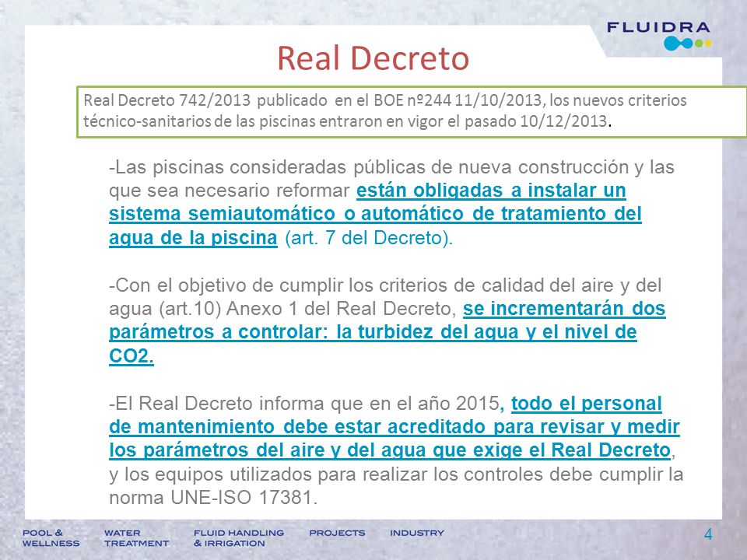Click 'FLUID HANDLING & IRRIGATION' footer label
Image resolution: width=747 pixels, height=560 pixels.
tap(239, 538)
